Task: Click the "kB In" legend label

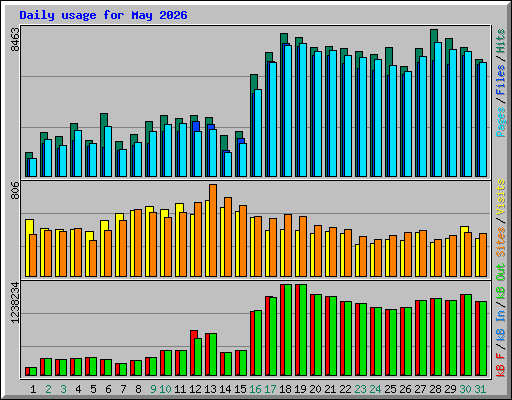Action: [x=501, y=325]
